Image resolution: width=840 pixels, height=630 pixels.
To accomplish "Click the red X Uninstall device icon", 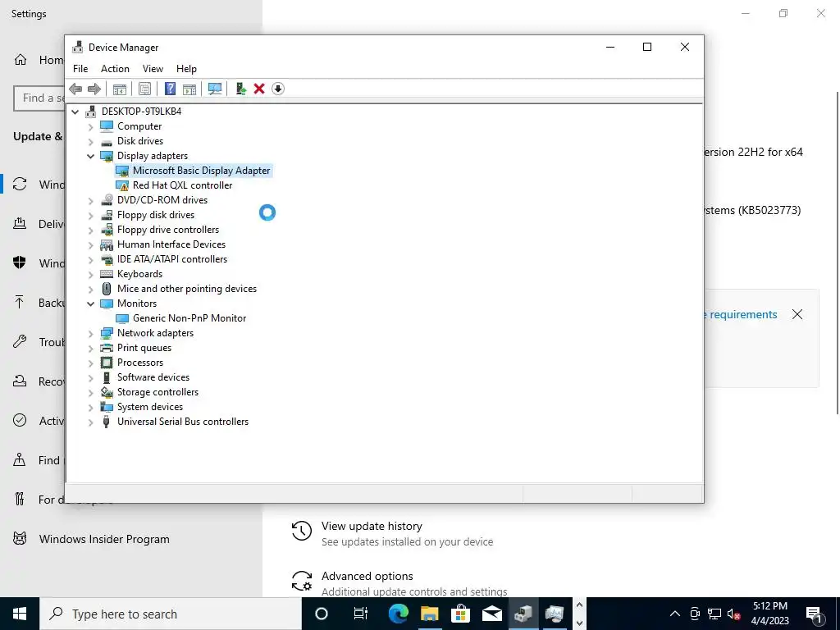I will click(259, 89).
